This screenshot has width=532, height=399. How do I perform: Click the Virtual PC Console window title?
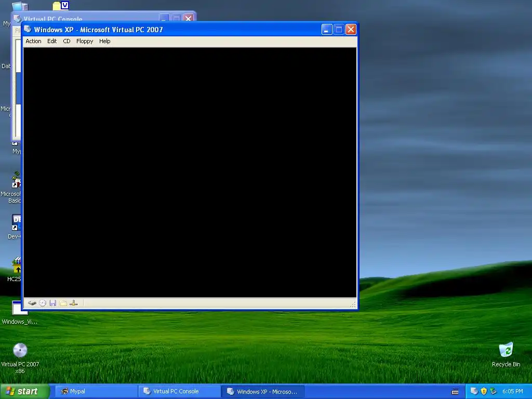point(52,19)
